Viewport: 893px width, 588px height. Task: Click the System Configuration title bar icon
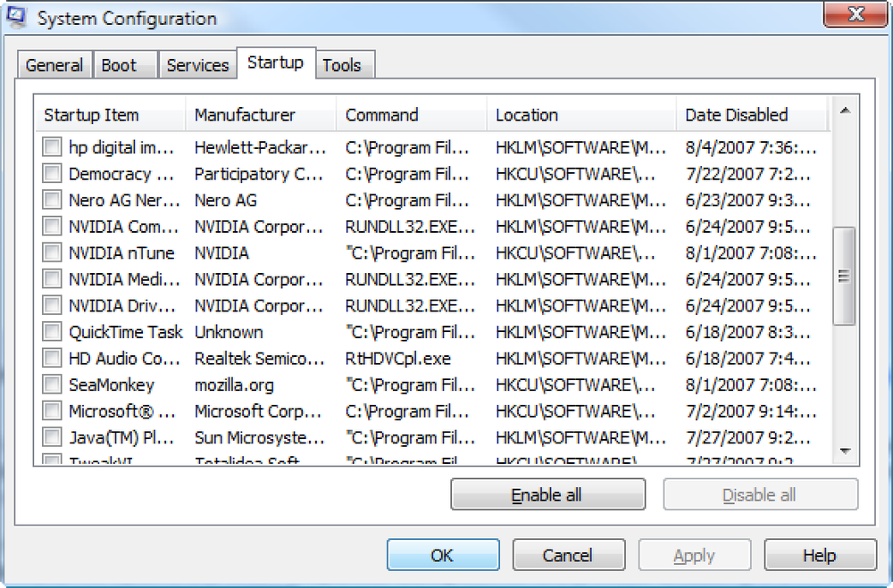(x=16, y=17)
